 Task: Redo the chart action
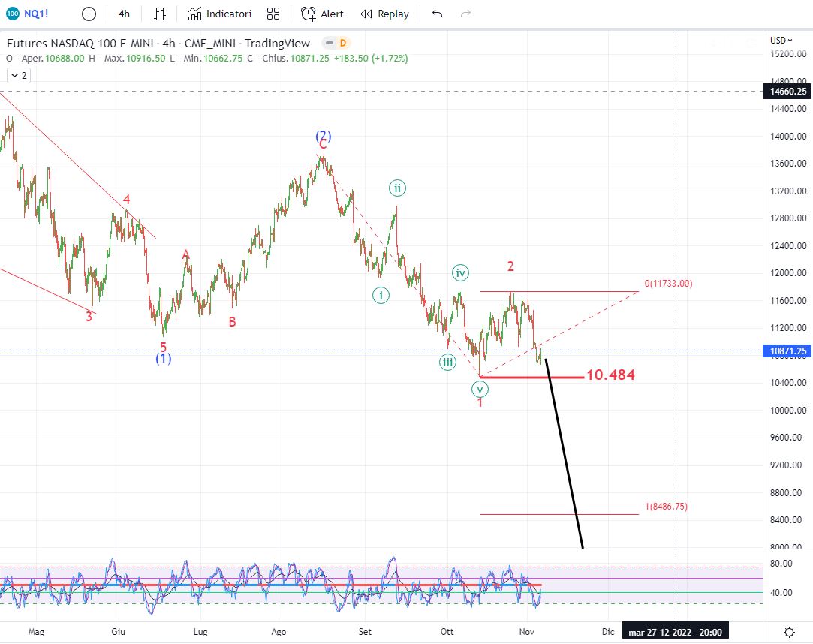465,14
